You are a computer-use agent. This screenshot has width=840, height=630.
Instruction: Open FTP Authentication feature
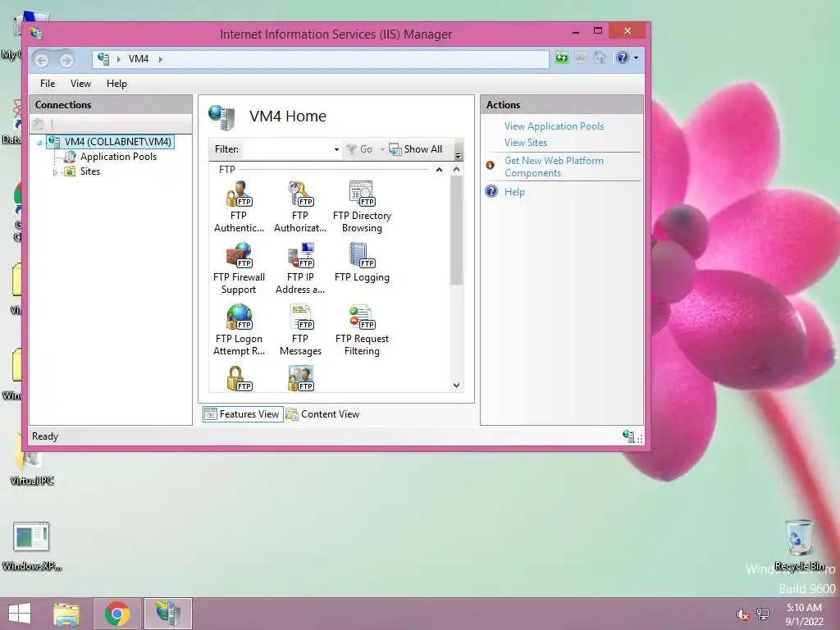[x=239, y=207]
